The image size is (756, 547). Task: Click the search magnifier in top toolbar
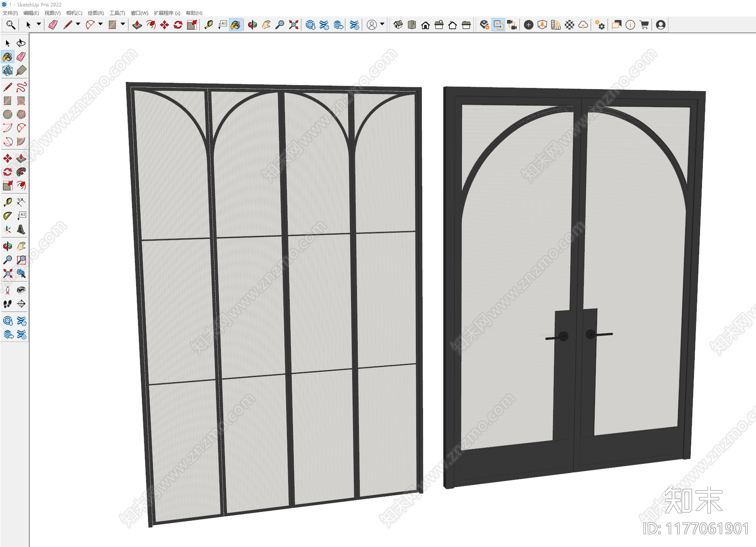(10, 25)
